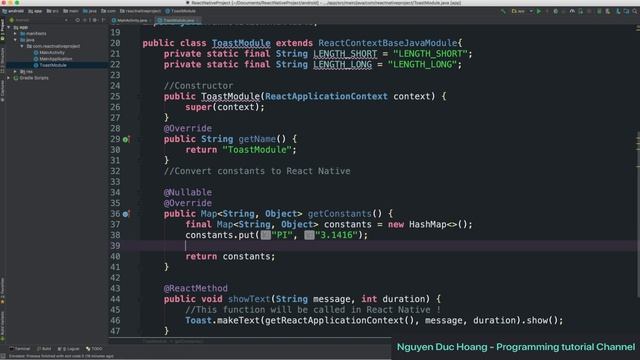Click the folded hint before "3.1416" on line 38

click(309, 235)
